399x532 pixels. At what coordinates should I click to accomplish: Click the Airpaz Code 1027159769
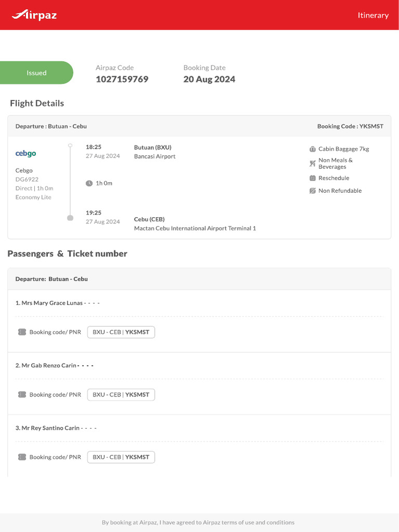click(x=122, y=79)
